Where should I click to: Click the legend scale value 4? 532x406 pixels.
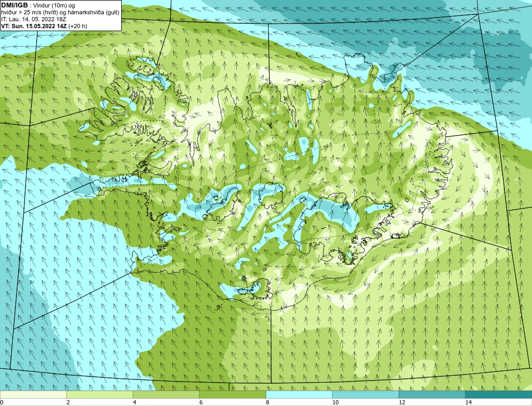(x=135, y=402)
